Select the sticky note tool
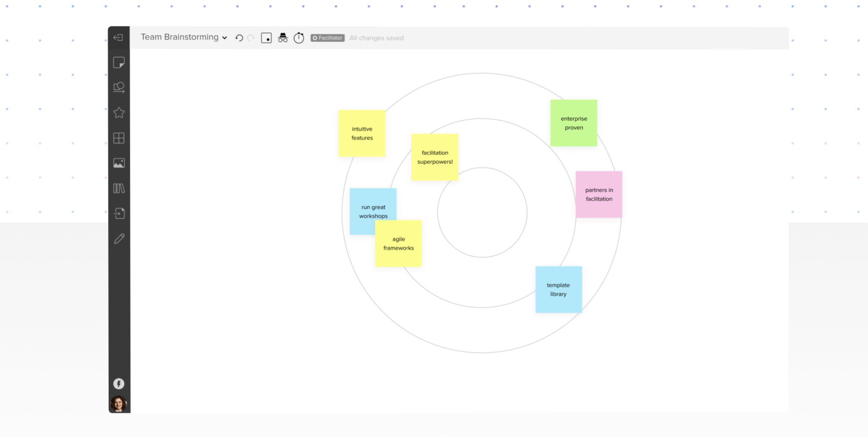 [119, 62]
